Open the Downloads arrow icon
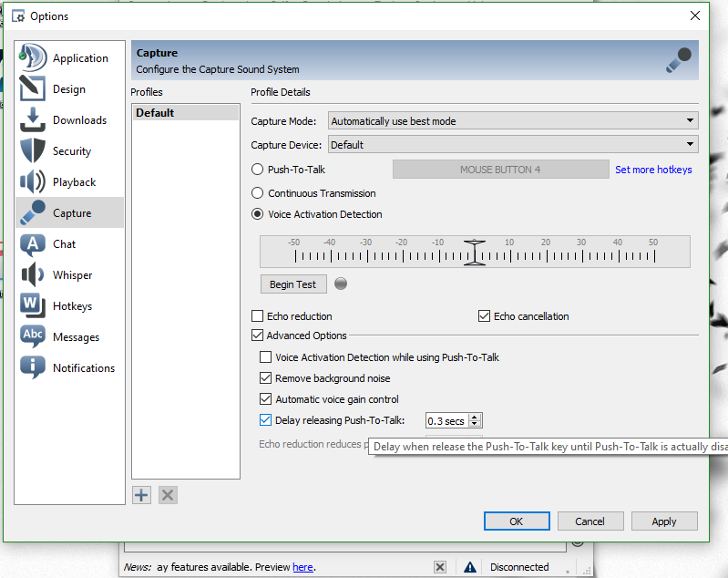Viewport: 728px width, 578px height. click(33, 119)
